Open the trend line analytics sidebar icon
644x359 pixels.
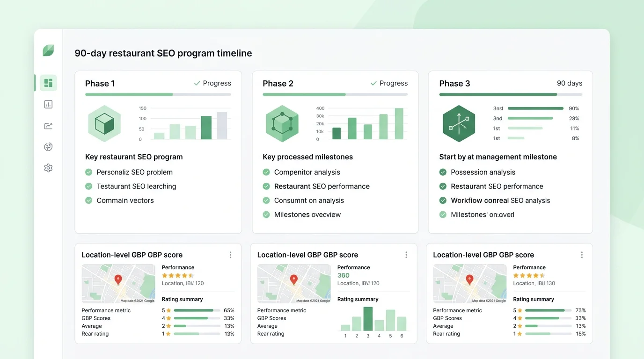pos(48,126)
